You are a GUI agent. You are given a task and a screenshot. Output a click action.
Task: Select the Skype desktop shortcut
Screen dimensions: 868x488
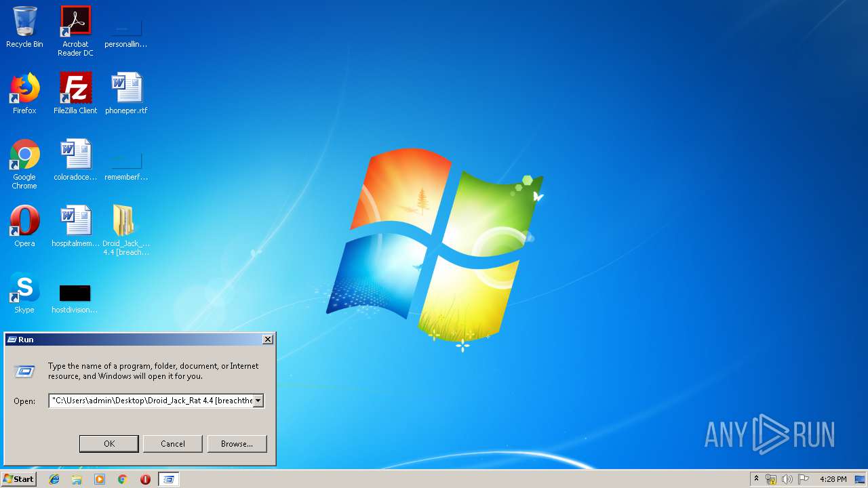pos(24,293)
